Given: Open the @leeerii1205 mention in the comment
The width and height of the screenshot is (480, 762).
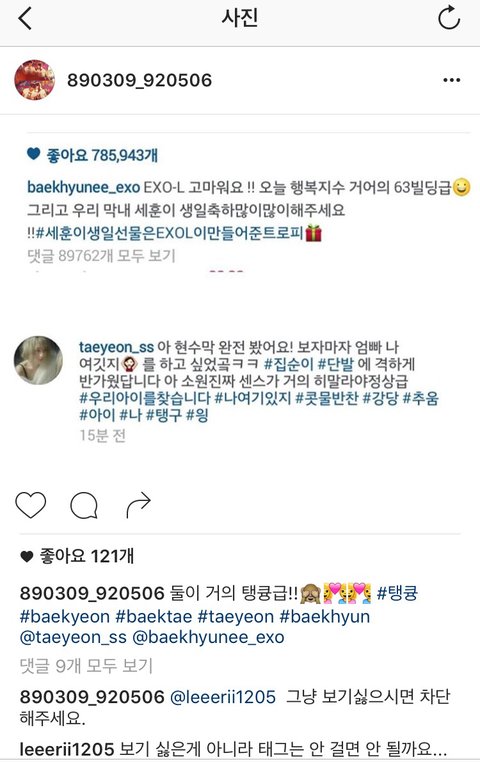Looking at the screenshot, I should pyautogui.click(x=223, y=697).
